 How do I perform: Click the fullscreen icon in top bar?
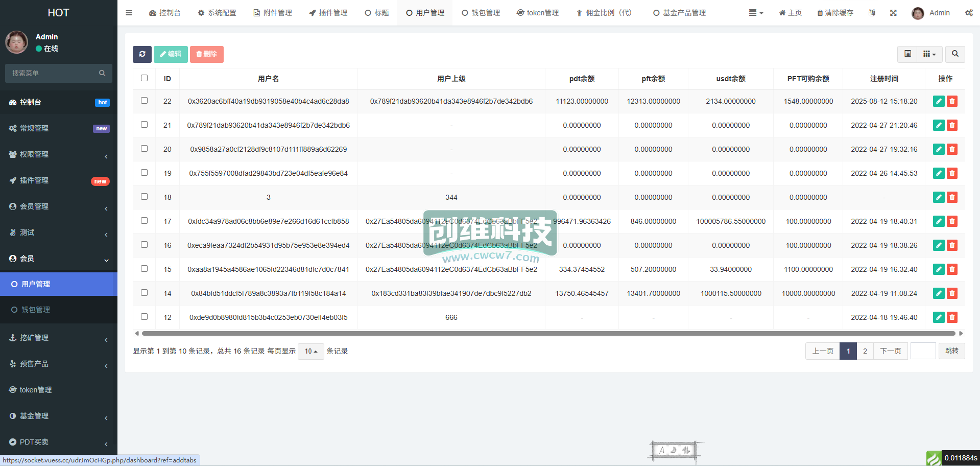click(x=893, y=13)
